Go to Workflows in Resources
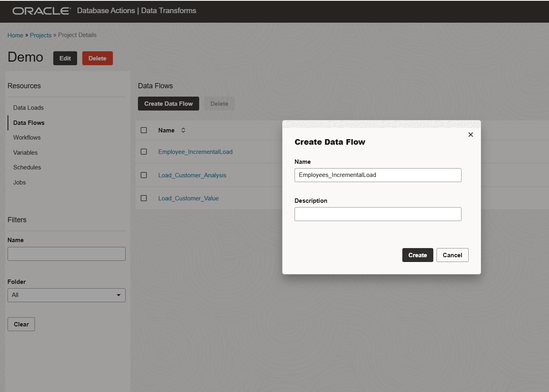The width and height of the screenshot is (549, 392). point(27,138)
